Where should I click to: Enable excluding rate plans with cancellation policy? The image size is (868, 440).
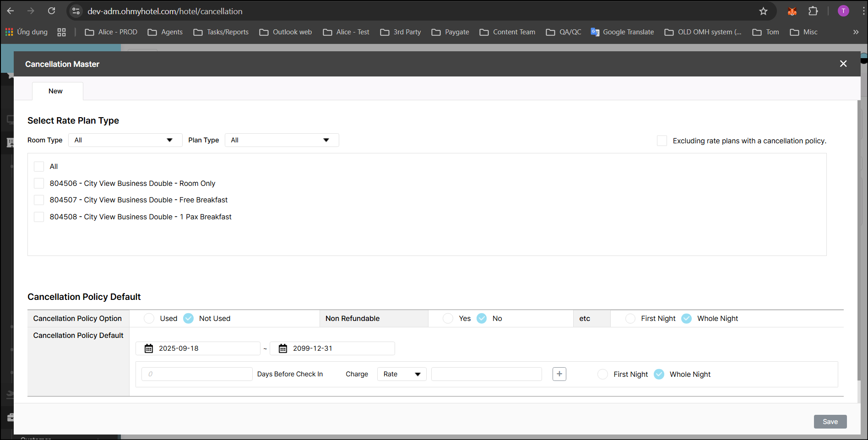662,141
